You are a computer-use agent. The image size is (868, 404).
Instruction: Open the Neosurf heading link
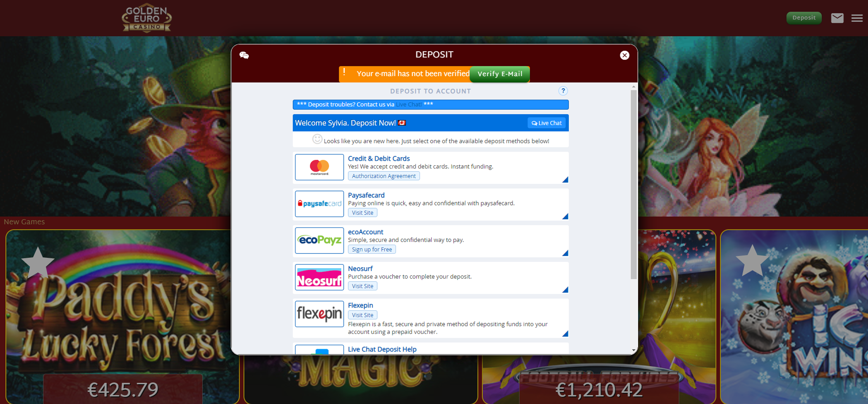coord(360,268)
